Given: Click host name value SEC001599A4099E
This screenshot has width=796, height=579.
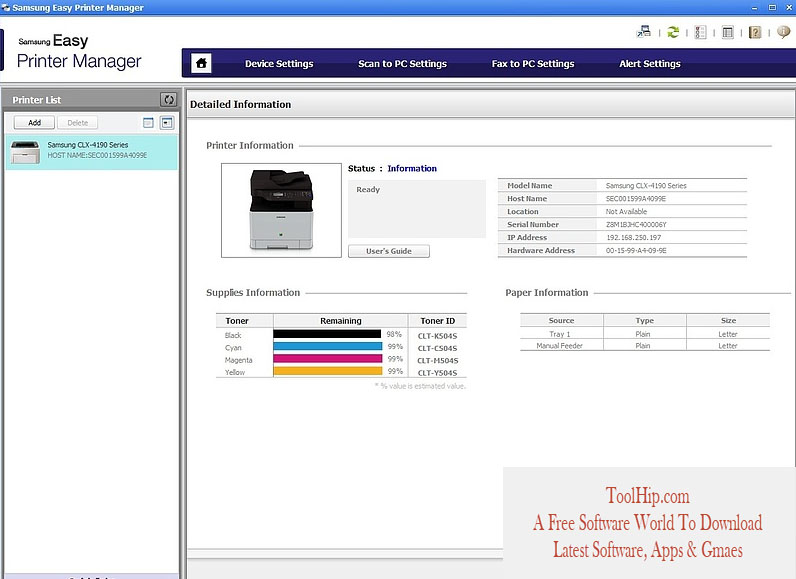Looking at the screenshot, I should point(636,199).
